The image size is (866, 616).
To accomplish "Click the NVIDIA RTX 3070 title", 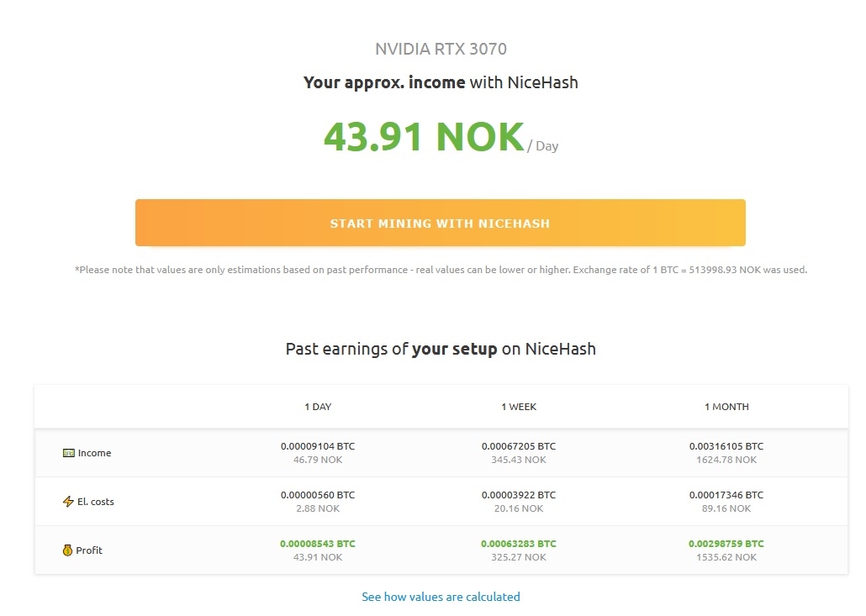I will pyautogui.click(x=441, y=49).
